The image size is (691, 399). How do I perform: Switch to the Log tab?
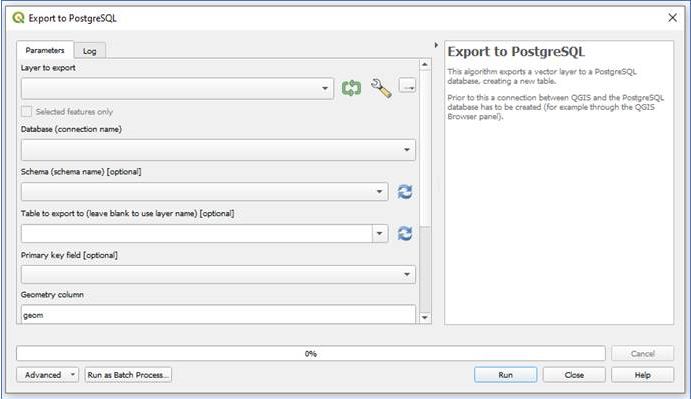[x=89, y=51]
